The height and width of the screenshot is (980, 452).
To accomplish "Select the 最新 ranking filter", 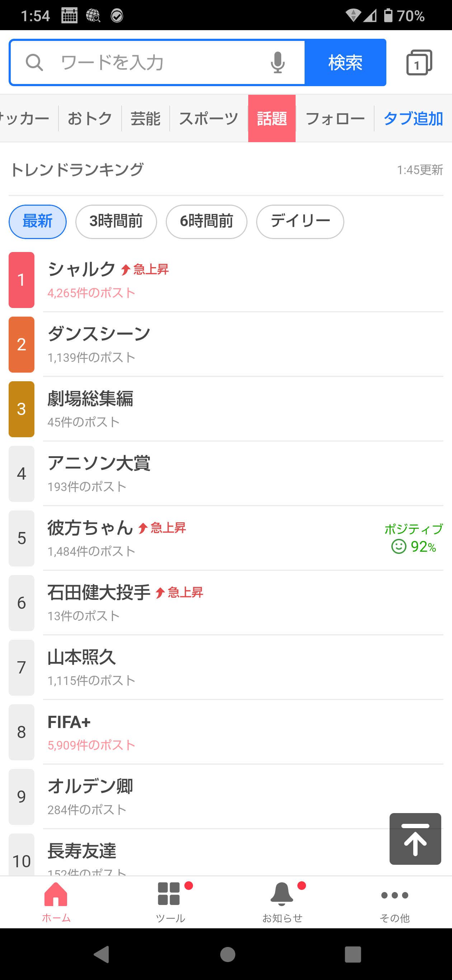I will [x=38, y=221].
